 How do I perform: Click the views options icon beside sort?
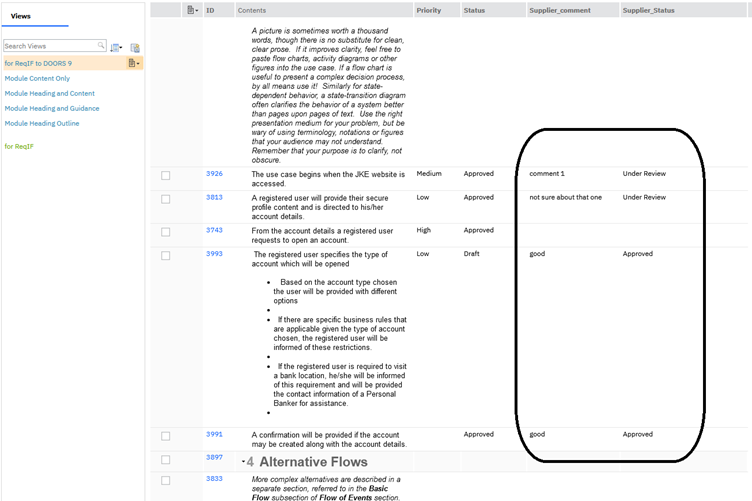[135, 47]
